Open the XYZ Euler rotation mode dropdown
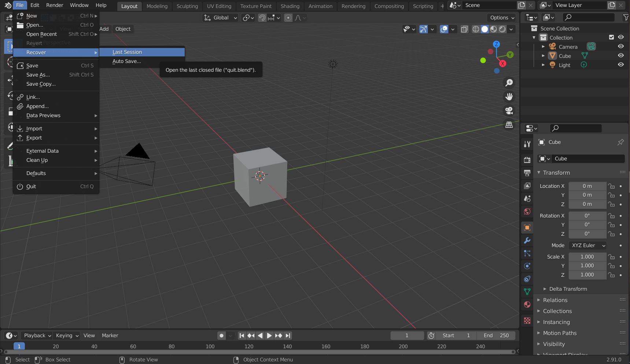 pyautogui.click(x=587, y=245)
